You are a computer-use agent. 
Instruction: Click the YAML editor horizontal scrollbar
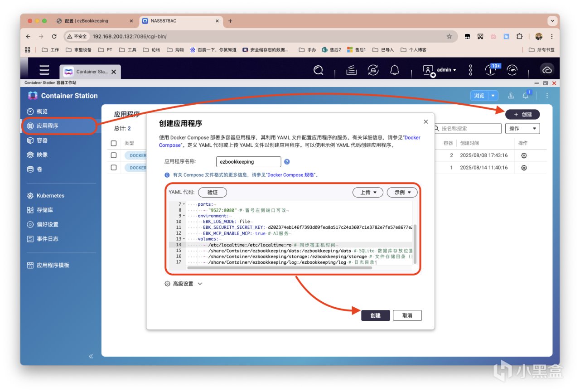coord(279,268)
